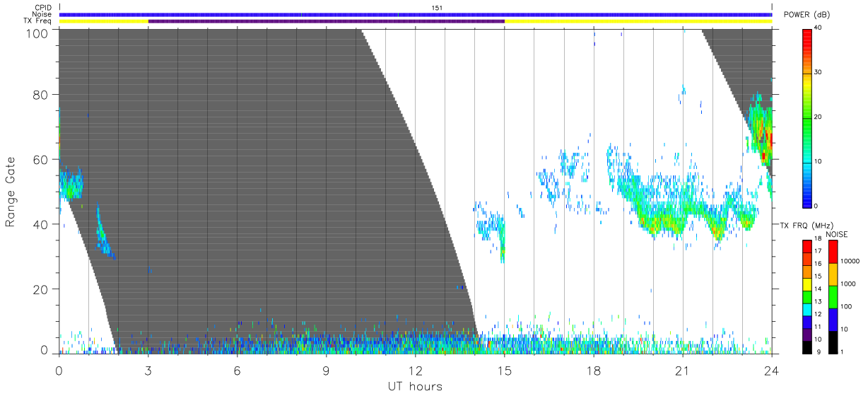Click the Range Gate axis title
The image size is (868, 401).
coord(11,192)
